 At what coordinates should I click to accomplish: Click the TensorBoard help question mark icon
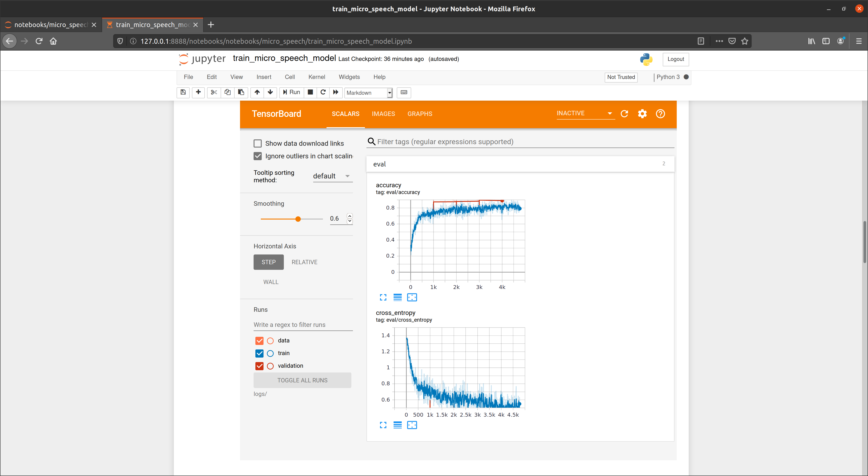(x=660, y=113)
